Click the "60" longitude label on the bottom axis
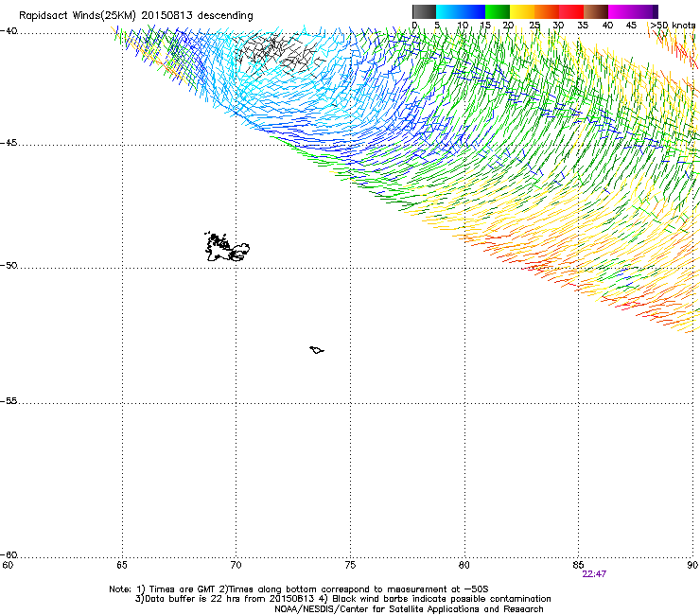 pos(8,566)
